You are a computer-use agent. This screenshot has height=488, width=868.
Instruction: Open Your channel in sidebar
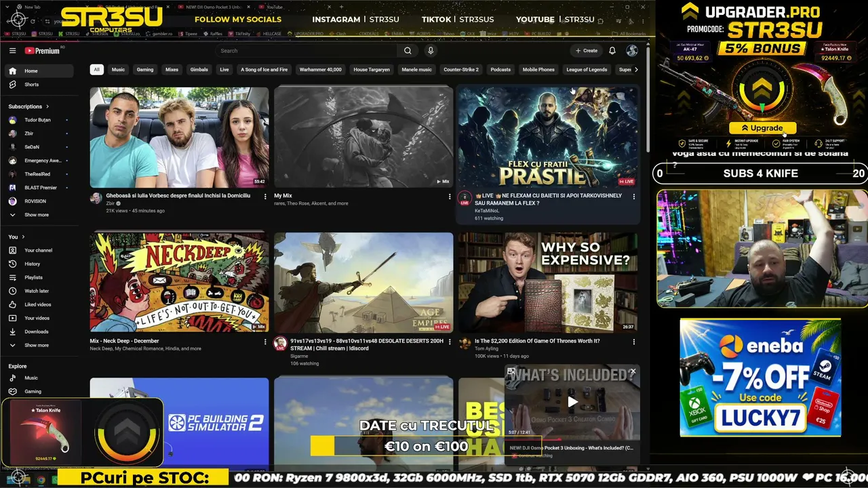pyautogui.click(x=39, y=250)
